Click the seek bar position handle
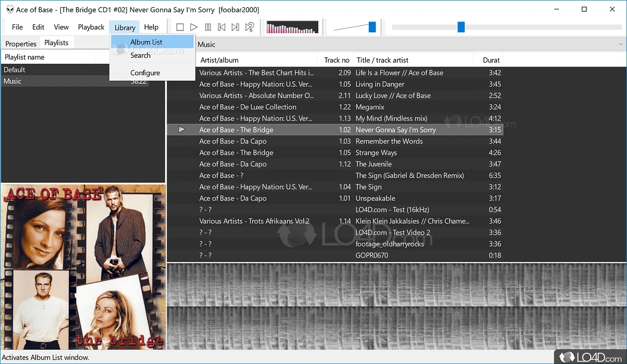627x364 pixels. 461,27
